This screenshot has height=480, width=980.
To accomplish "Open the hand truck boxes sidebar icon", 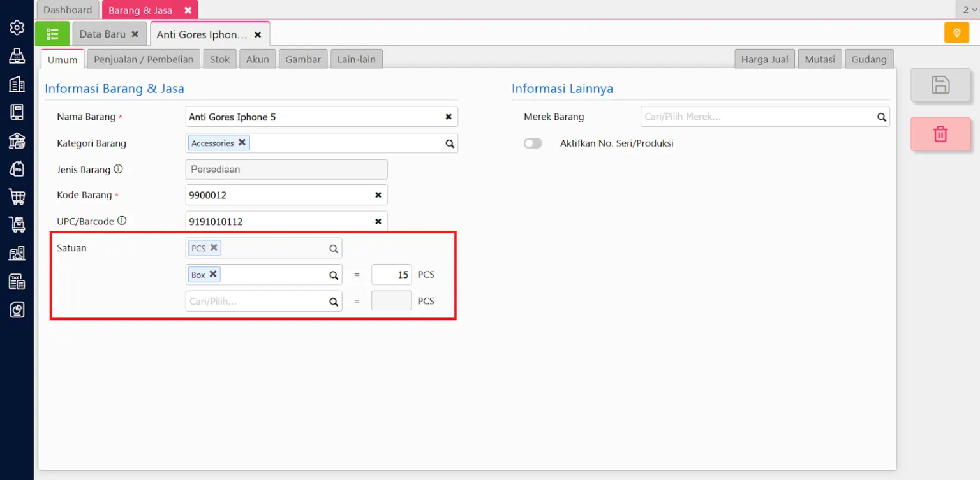I will (17, 225).
